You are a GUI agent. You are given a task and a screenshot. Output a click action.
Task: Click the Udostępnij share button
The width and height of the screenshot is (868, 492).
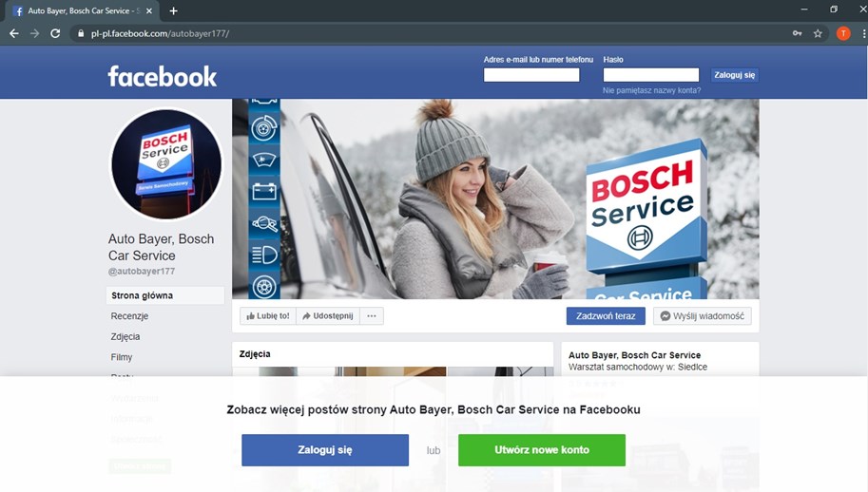(x=328, y=316)
